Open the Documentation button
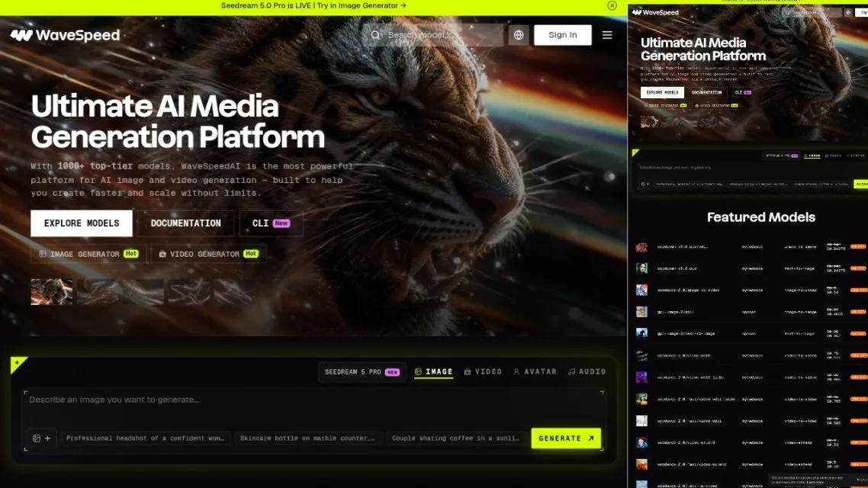Viewport: 868px width, 488px height. (186, 223)
